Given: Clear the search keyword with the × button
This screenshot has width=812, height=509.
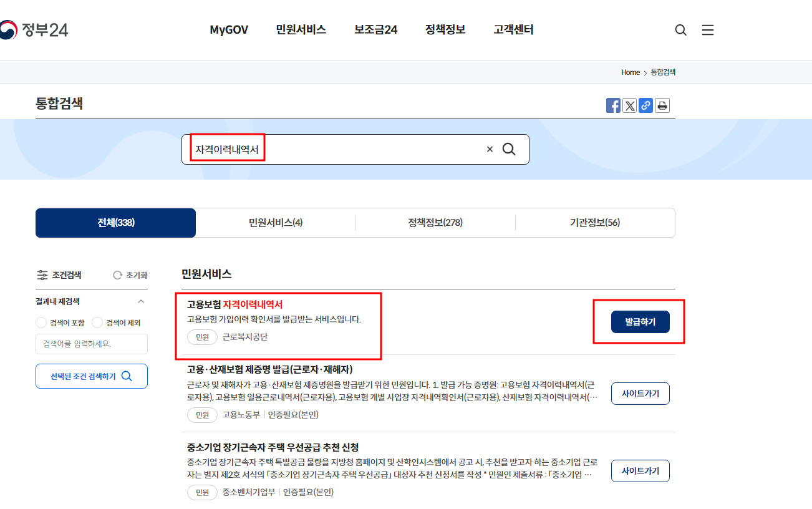Looking at the screenshot, I should tap(490, 148).
